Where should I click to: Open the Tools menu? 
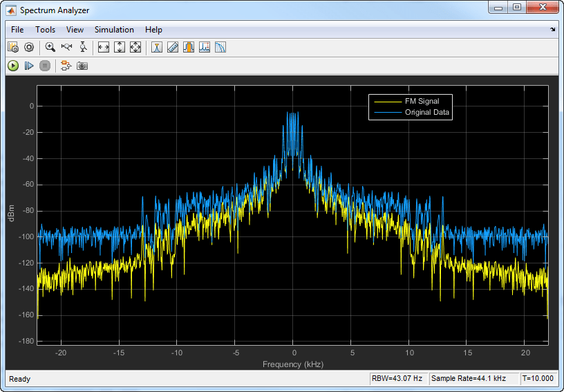46,30
